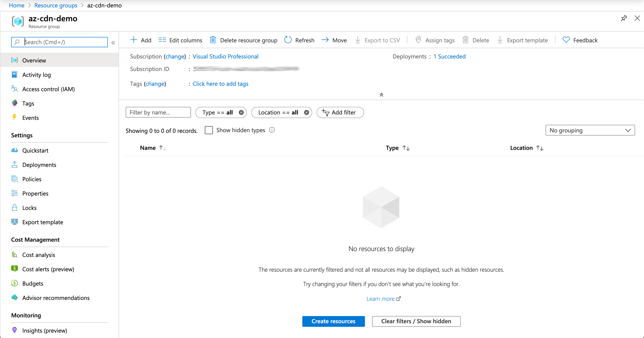This screenshot has height=338, width=644.
Task: Open Export template from the sidebar
Action: pos(42,222)
